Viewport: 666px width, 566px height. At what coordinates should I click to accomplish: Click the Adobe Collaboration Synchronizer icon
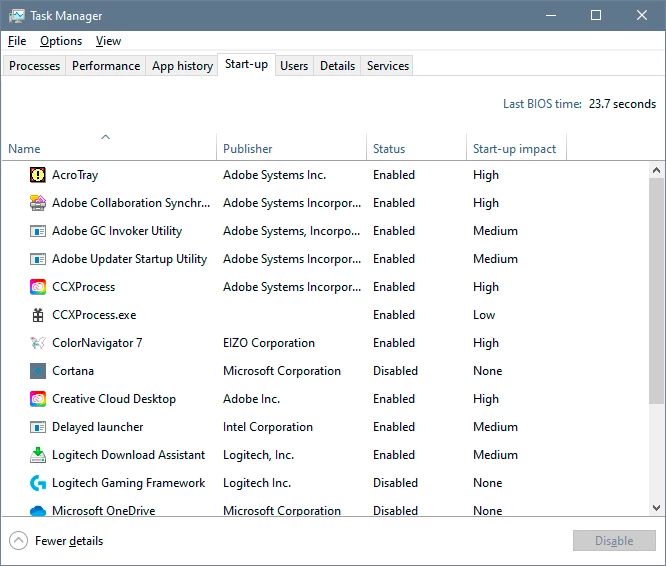tap(38, 203)
